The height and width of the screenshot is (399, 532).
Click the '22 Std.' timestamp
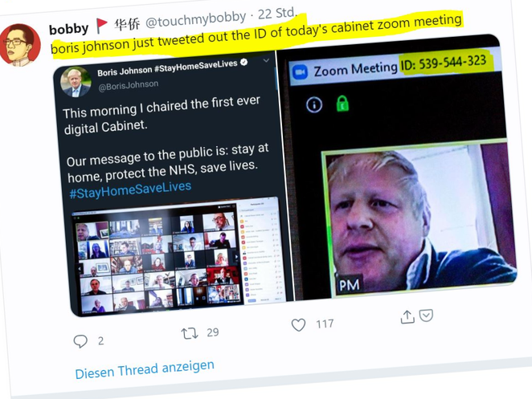(277, 14)
